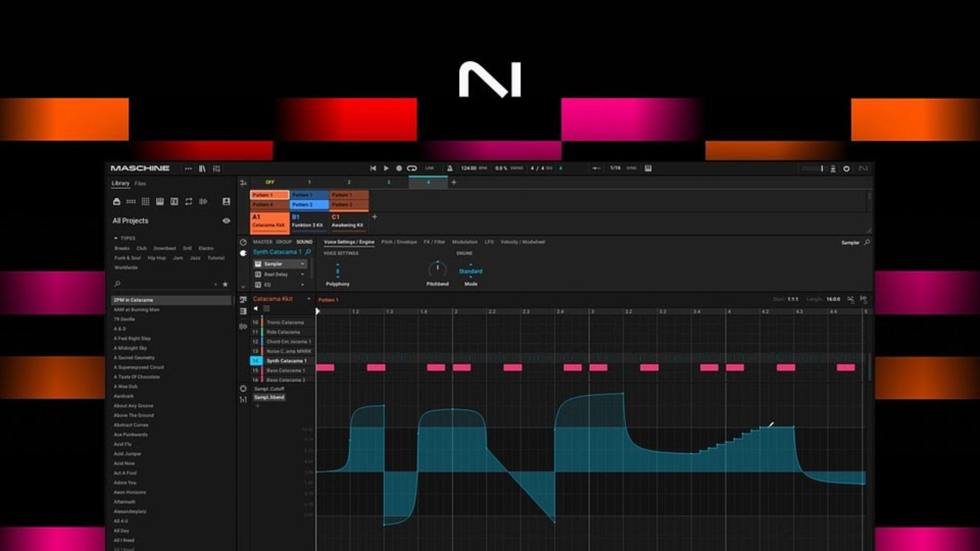Open the Beat Delay plug-in dropdown arrow
Screen dimensions: 980x551
coord(303,274)
